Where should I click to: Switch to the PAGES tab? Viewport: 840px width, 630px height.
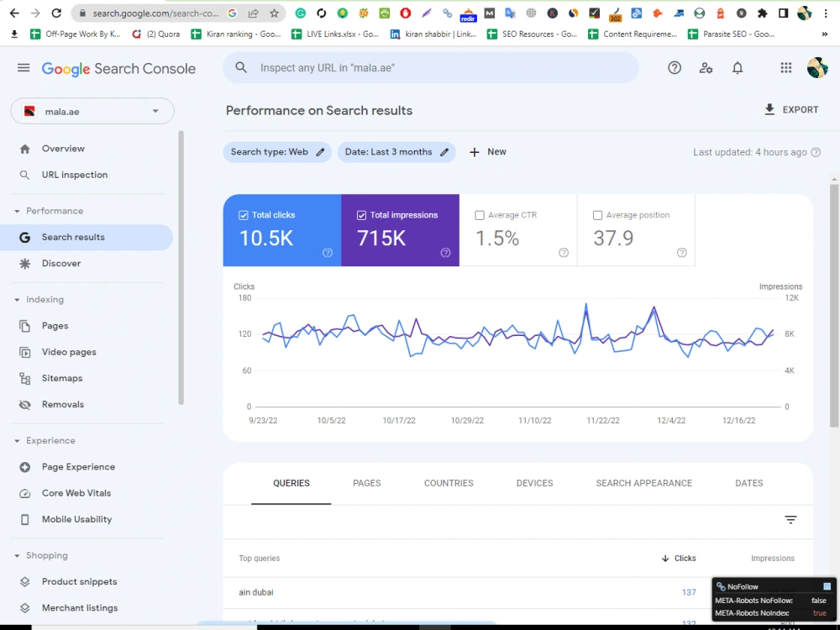coord(367,483)
